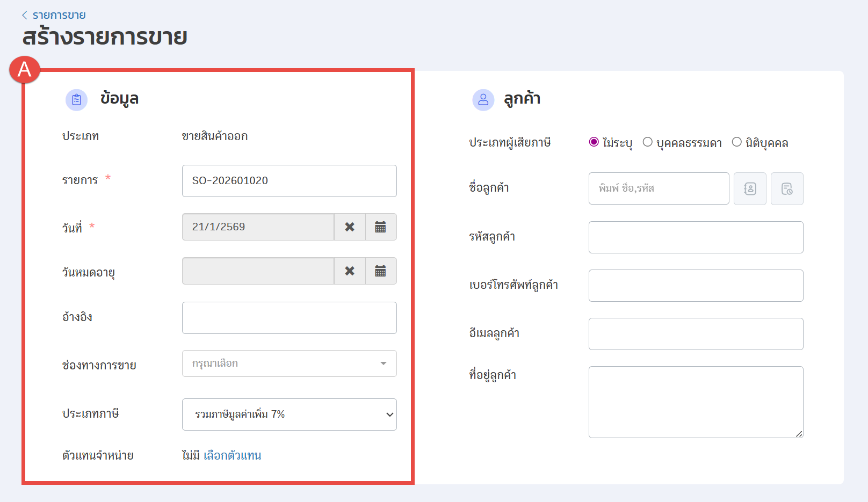Select บุคคลธรรมดา taxpayer type
The height and width of the screenshot is (502, 868).
[x=648, y=142]
